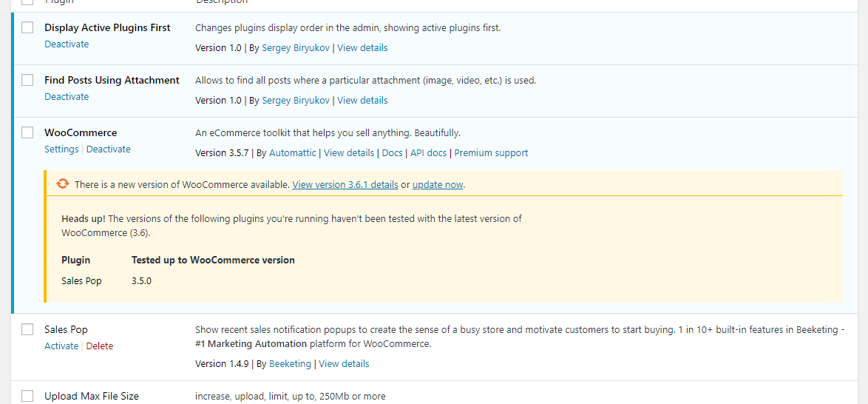Click update now for WooCommerce
Viewport: 868px width, 404px height.
(438, 185)
